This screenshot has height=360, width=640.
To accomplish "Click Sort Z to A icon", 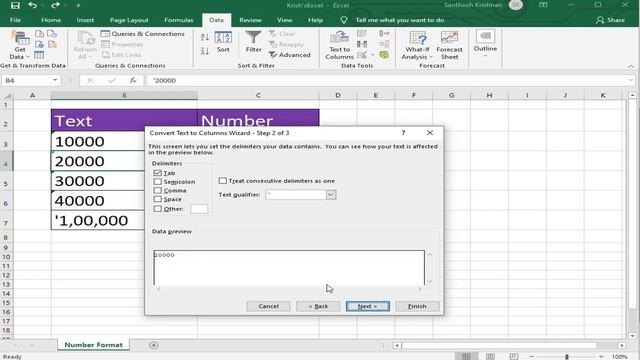I will [x=205, y=51].
